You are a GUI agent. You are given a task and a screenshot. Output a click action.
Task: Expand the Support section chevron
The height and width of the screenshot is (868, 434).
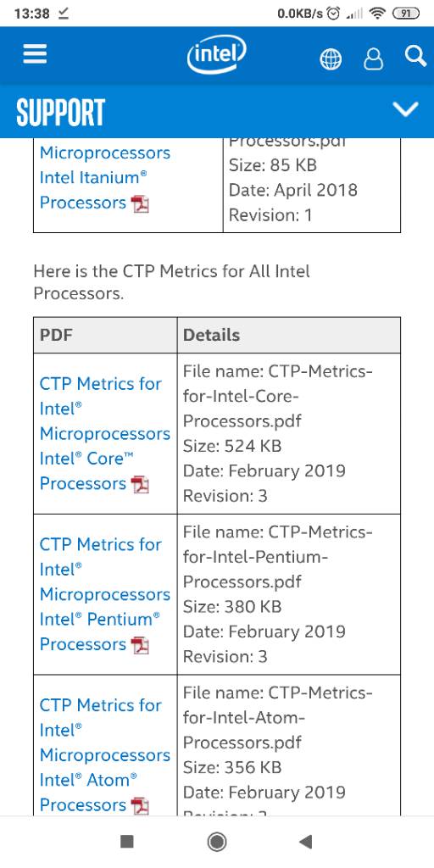(x=406, y=109)
